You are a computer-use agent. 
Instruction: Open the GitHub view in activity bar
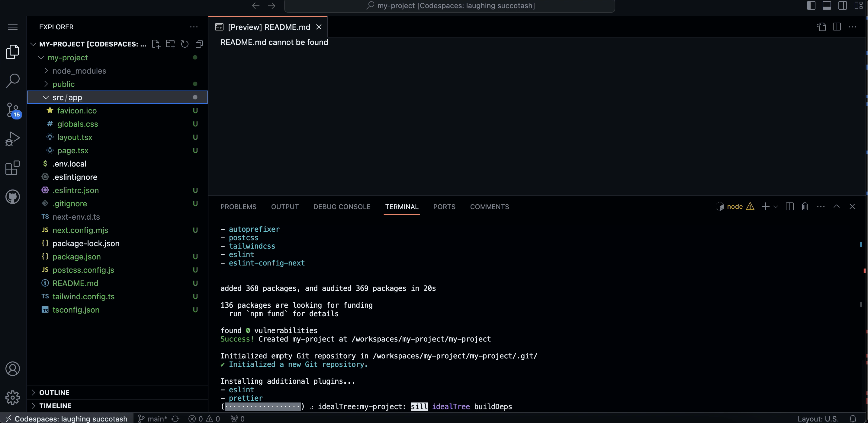coord(13,197)
